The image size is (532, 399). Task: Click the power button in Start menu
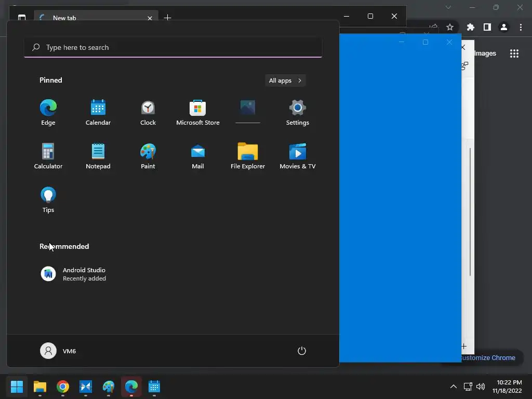pos(302,351)
